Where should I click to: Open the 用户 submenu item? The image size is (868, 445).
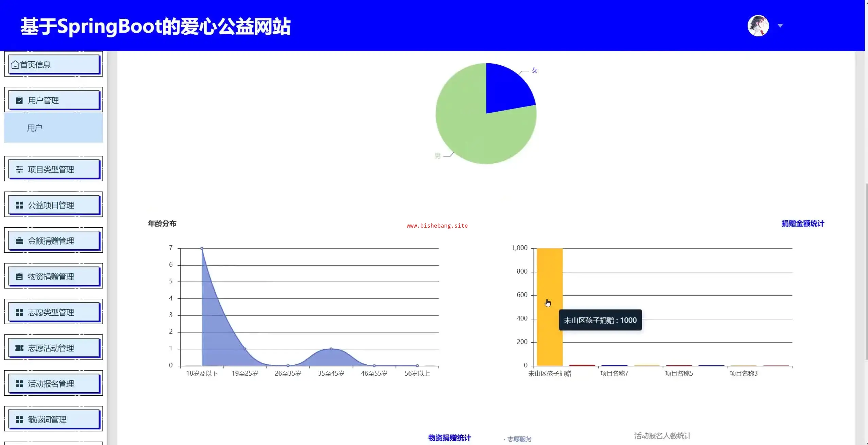(x=35, y=128)
